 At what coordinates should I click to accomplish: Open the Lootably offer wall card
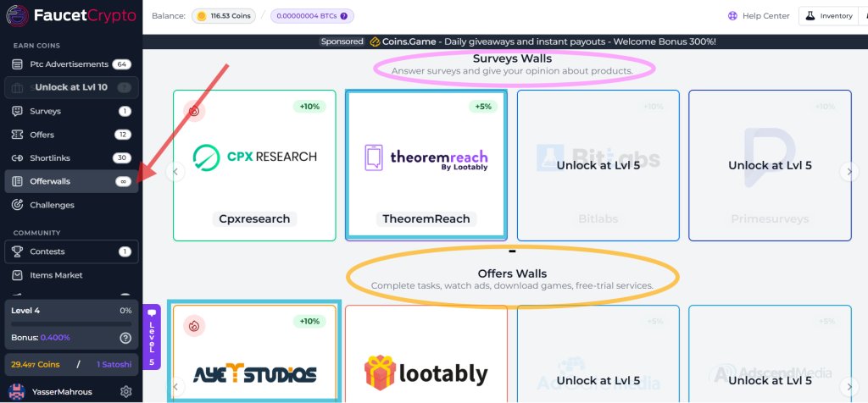pos(426,354)
